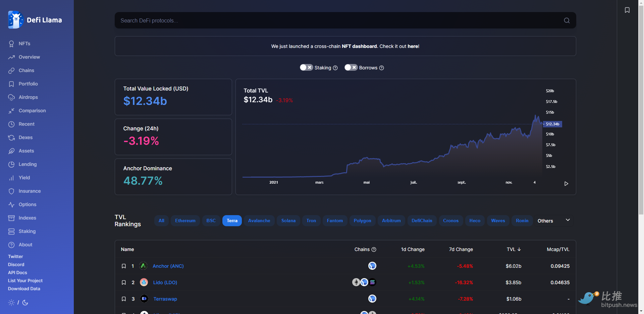The width and height of the screenshot is (644, 314).
Task: Click the bookmark icon at top right
Action: click(x=627, y=10)
